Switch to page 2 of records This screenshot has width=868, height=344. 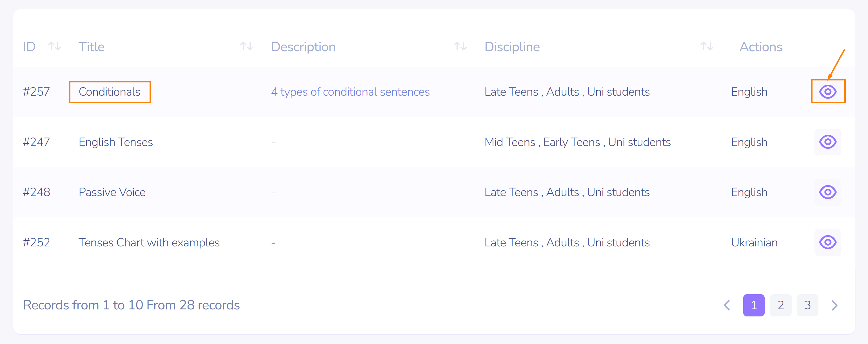click(x=780, y=305)
